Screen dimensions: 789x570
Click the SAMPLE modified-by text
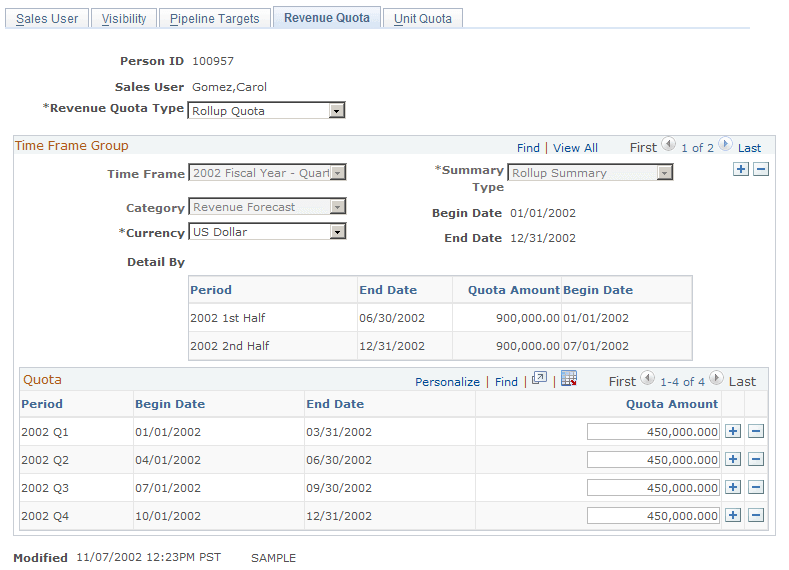click(x=273, y=558)
